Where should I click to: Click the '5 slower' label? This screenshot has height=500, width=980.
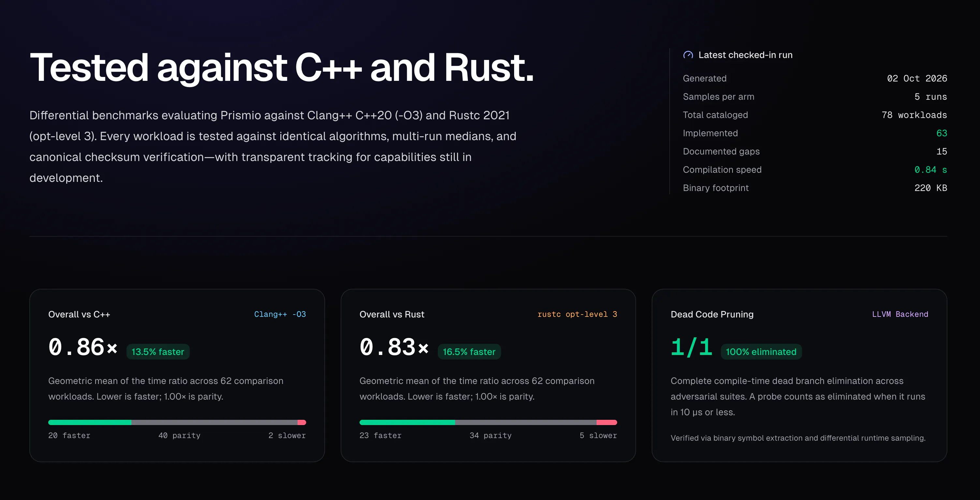click(598, 435)
